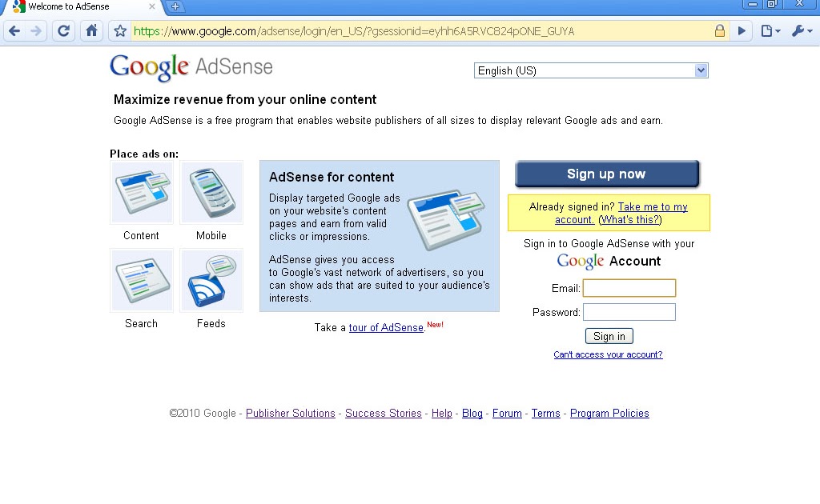Click the Sign up now button
This screenshot has height=504, width=820.
click(x=607, y=174)
